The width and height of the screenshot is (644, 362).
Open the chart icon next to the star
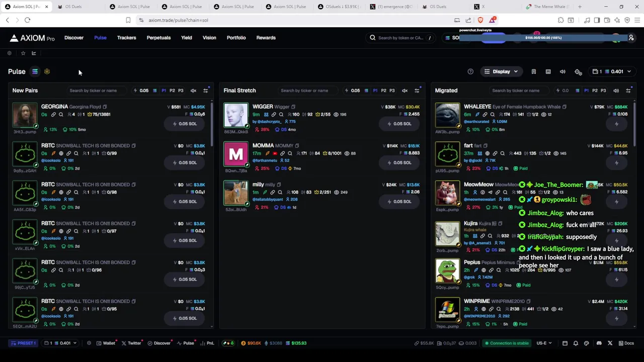click(34, 53)
